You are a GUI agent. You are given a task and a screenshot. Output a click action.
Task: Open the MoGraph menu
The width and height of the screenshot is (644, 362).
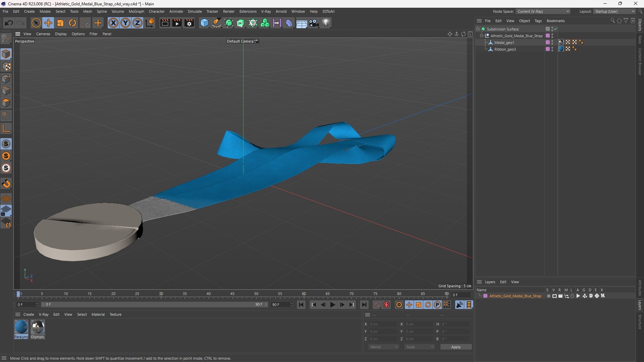click(x=136, y=11)
